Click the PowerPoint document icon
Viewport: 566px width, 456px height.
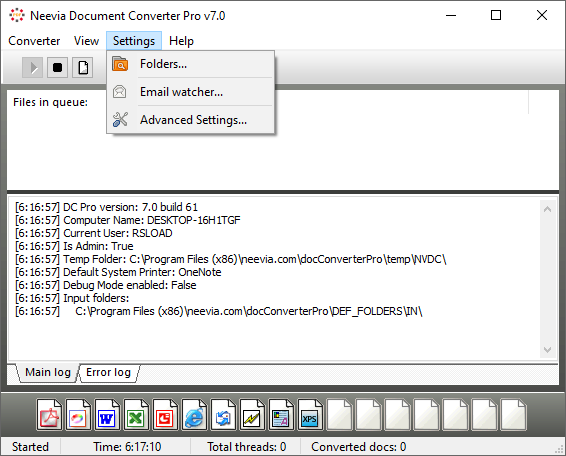click(165, 414)
